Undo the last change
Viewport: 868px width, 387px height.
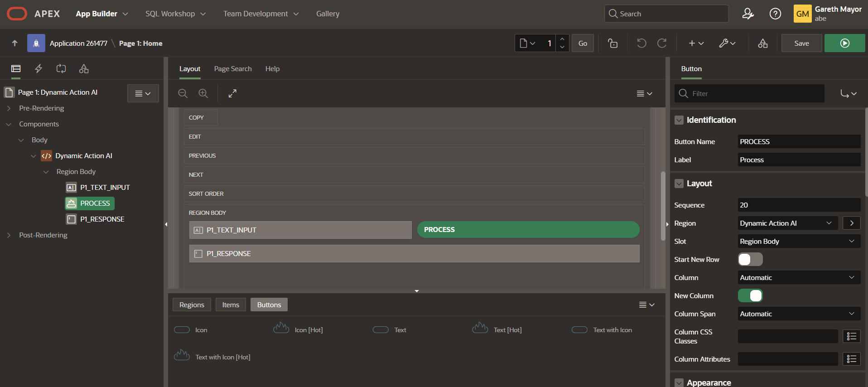(641, 43)
